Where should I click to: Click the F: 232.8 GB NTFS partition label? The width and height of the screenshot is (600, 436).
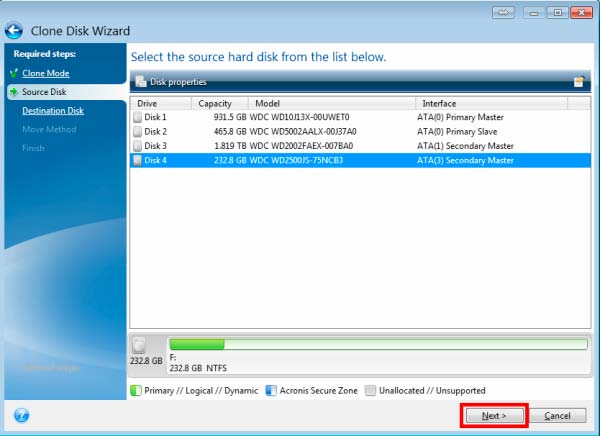pos(198,363)
